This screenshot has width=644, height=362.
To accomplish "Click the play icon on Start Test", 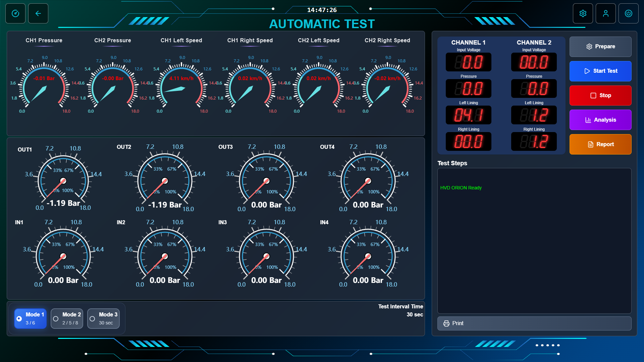I will click(x=587, y=71).
